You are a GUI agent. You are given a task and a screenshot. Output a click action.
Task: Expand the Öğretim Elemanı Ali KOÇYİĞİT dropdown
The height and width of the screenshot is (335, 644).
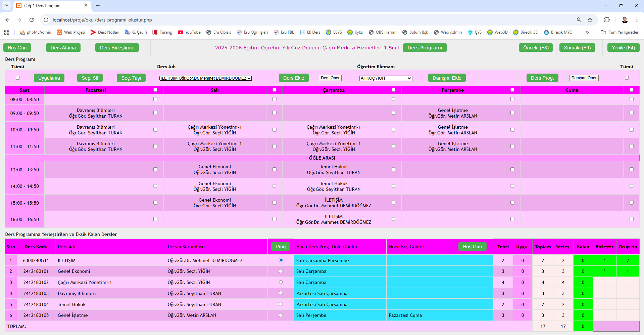[386, 78]
